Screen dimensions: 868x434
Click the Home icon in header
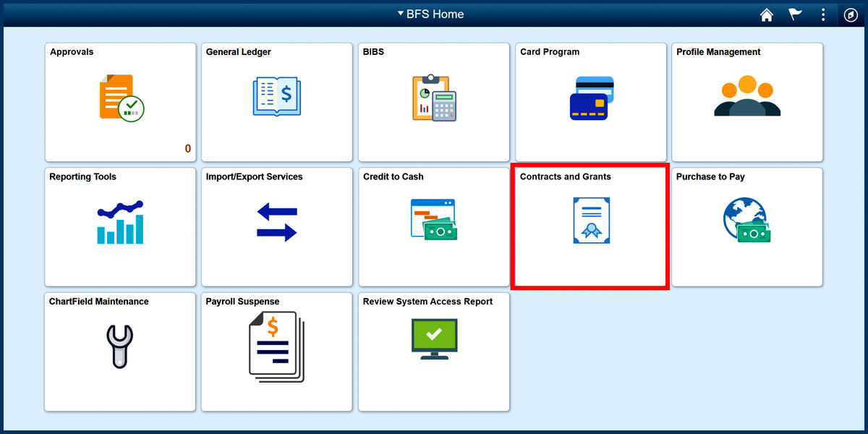pyautogui.click(x=766, y=14)
